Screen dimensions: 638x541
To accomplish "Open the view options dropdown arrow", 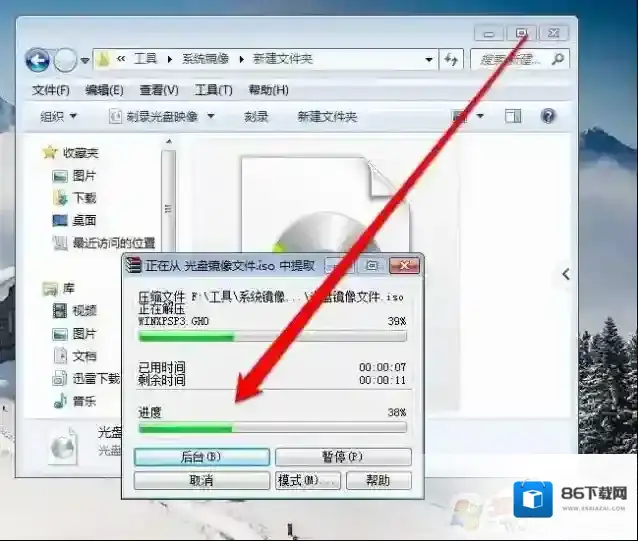I will 481,117.
